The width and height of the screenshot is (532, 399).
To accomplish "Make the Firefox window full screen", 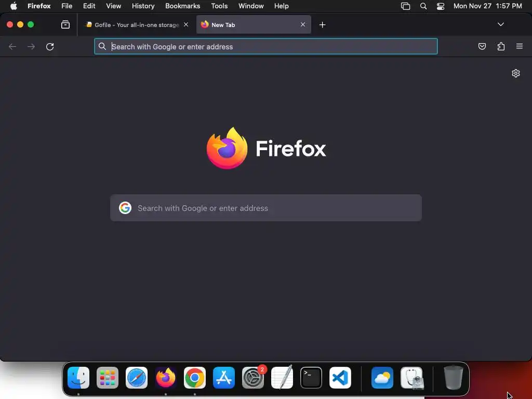I will [x=31, y=24].
